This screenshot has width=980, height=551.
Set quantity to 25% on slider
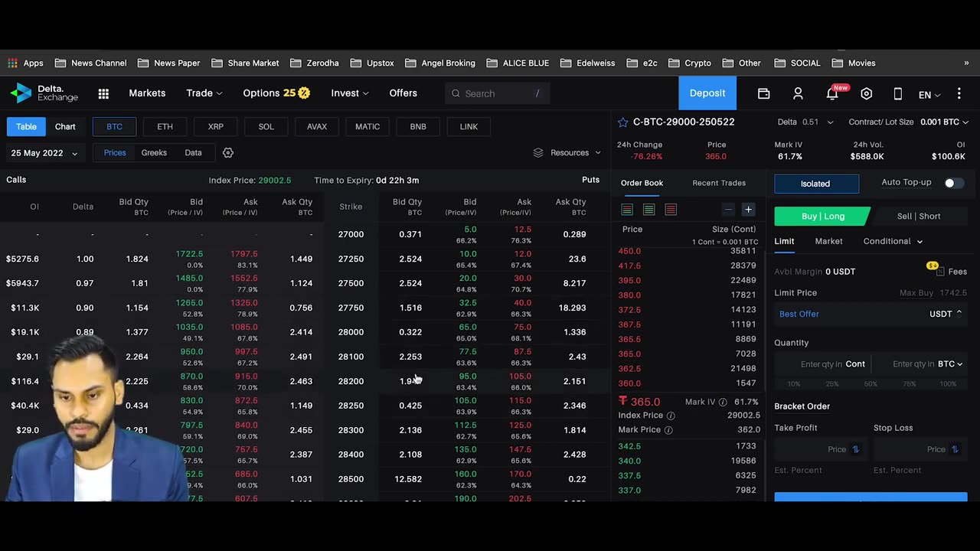[x=832, y=383]
